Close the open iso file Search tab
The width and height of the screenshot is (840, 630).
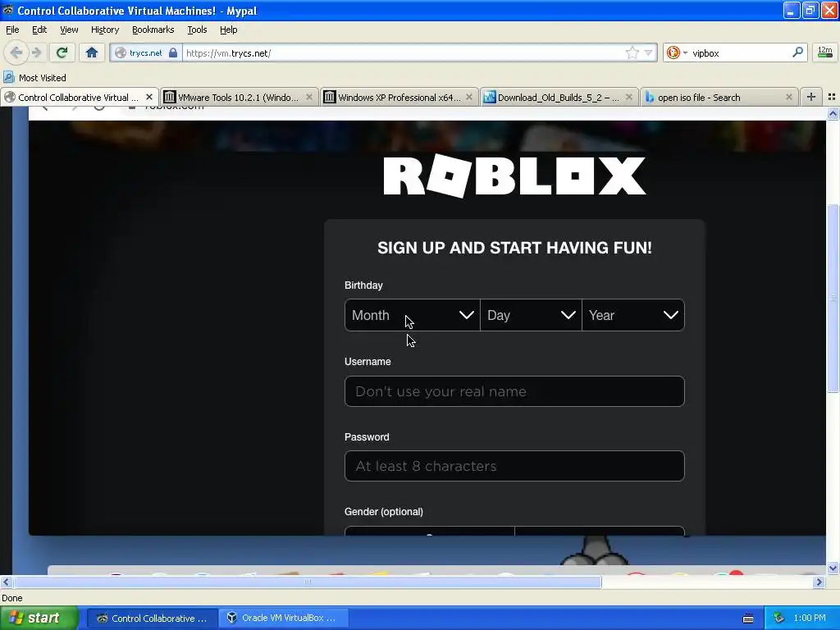tap(788, 97)
